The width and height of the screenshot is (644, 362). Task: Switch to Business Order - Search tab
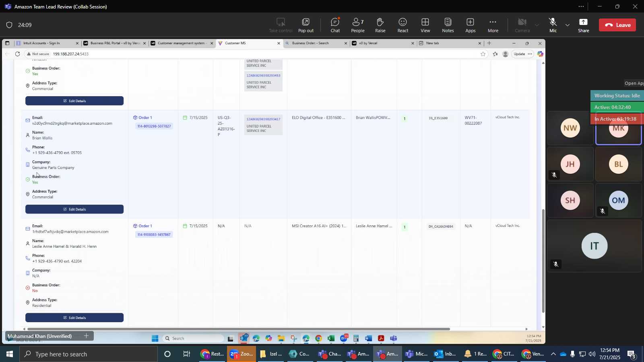tap(316, 43)
